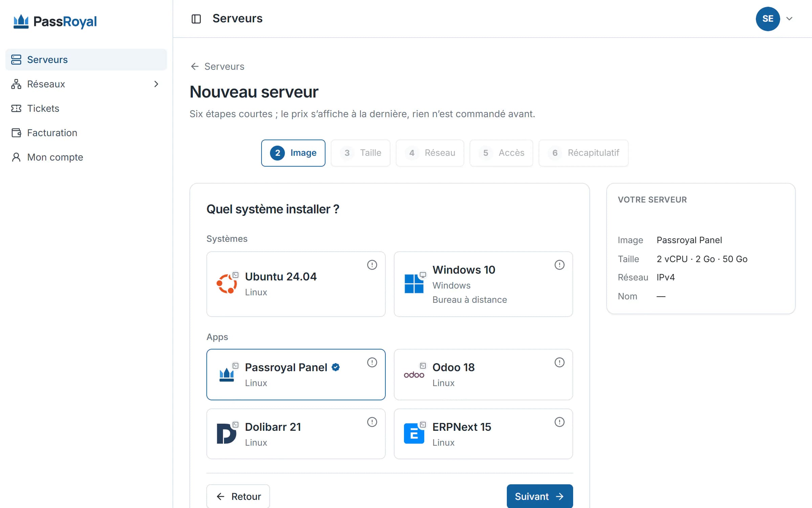This screenshot has height=508, width=812.
Task: Select the Passroyal Panel app
Action: [x=296, y=375]
